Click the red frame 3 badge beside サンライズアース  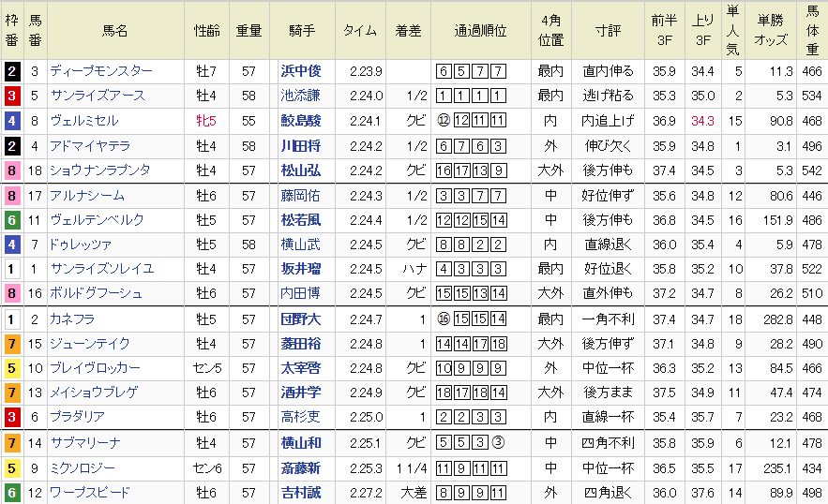tap(10, 96)
